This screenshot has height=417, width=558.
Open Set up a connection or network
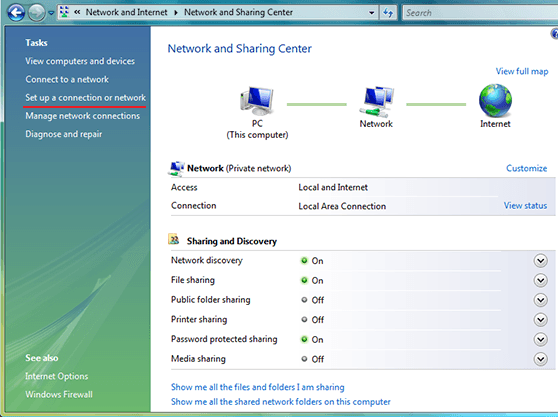click(x=85, y=97)
